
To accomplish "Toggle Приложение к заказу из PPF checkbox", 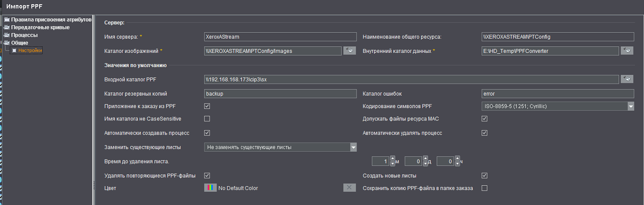I will [x=207, y=106].
